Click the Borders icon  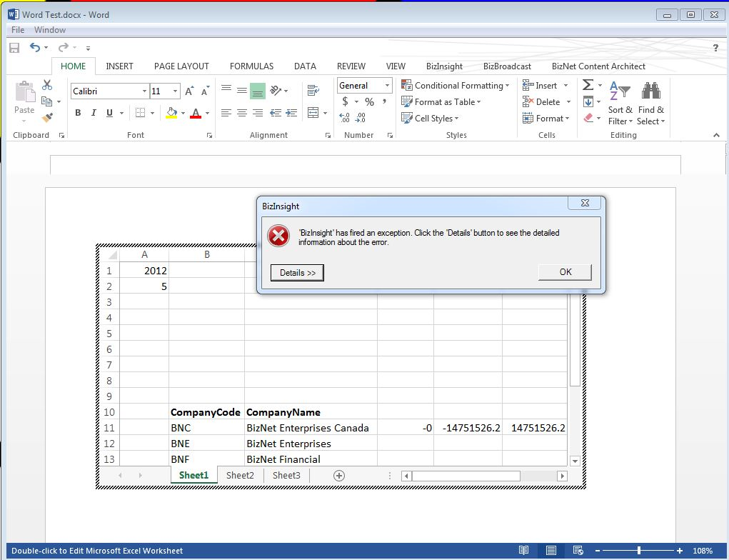140,113
